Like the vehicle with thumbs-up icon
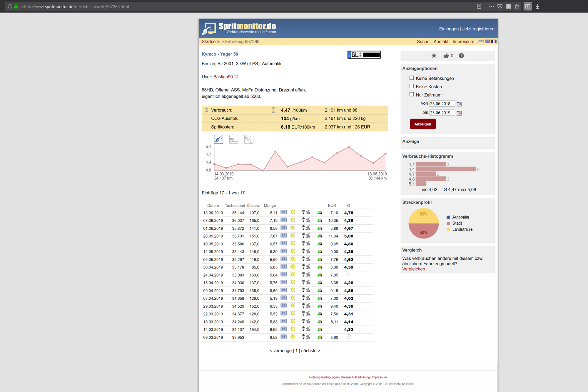The height and width of the screenshot is (392, 588). pyautogui.click(x=446, y=56)
